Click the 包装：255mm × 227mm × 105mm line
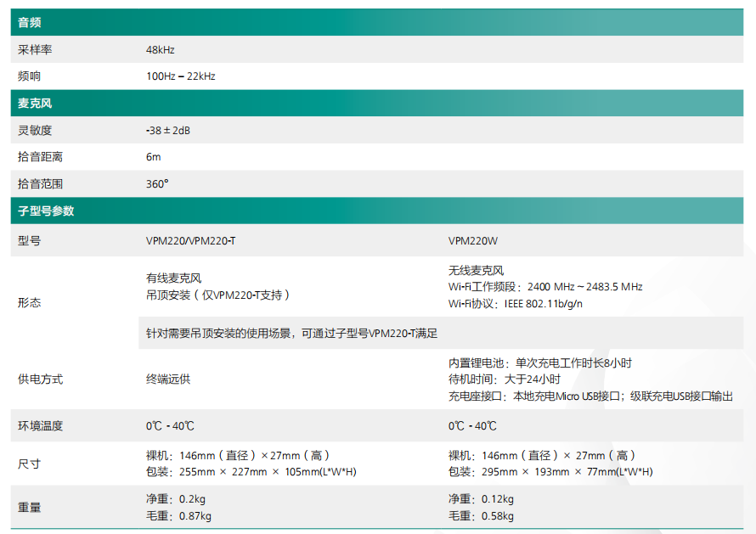The width and height of the screenshot is (756, 534). [251, 472]
